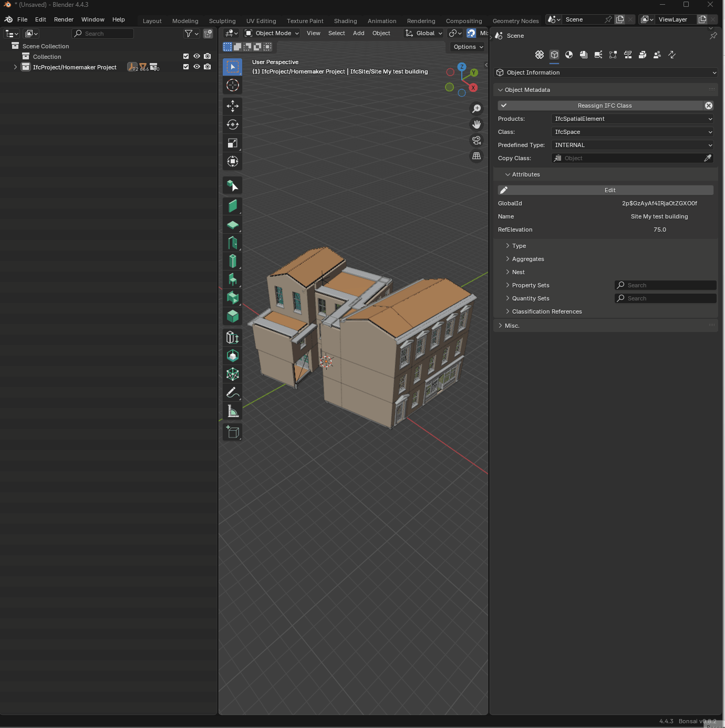Click the zoom magnifier viewport icon
The width and height of the screenshot is (725, 728).
(x=477, y=109)
